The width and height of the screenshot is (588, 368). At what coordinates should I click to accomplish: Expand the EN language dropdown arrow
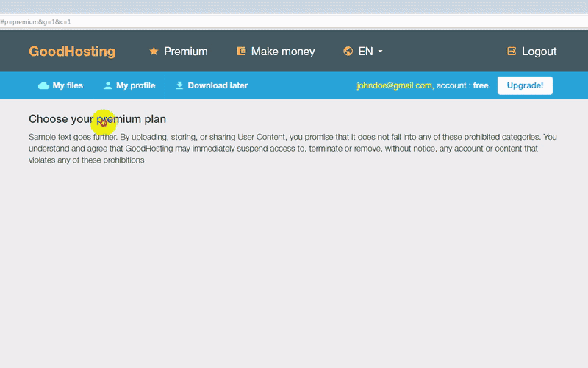381,52
